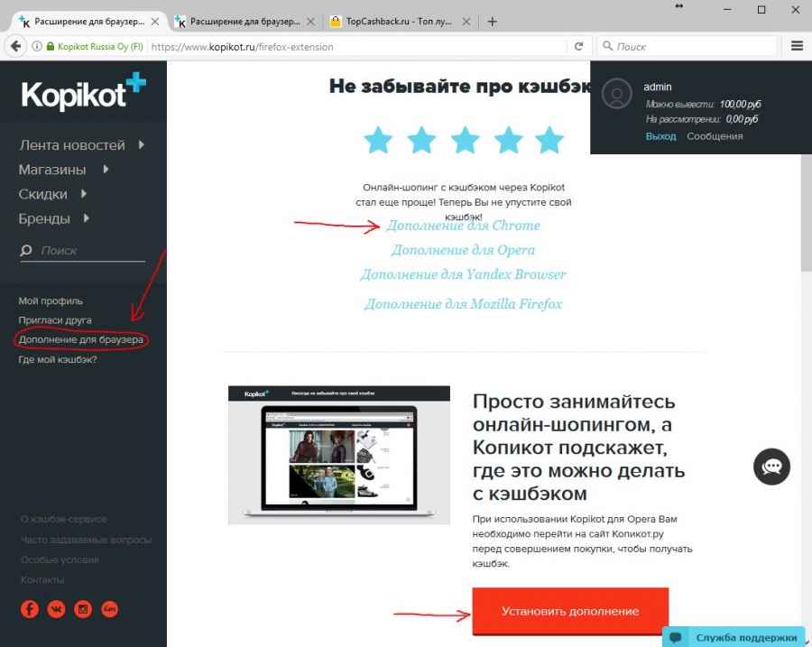Viewport: 812px width, 647px height.
Task: Open the Служба поддержки support button
Action: (x=734, y=637)
